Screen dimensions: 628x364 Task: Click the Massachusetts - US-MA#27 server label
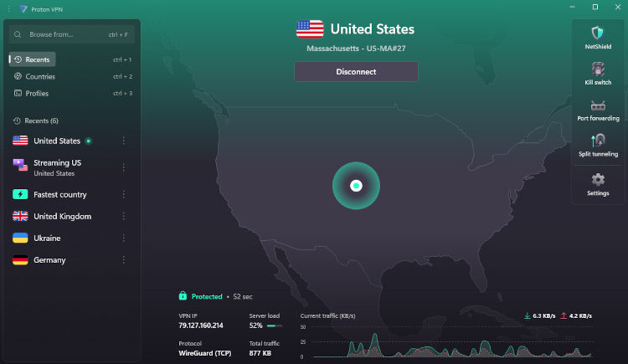tap(356, 49)
